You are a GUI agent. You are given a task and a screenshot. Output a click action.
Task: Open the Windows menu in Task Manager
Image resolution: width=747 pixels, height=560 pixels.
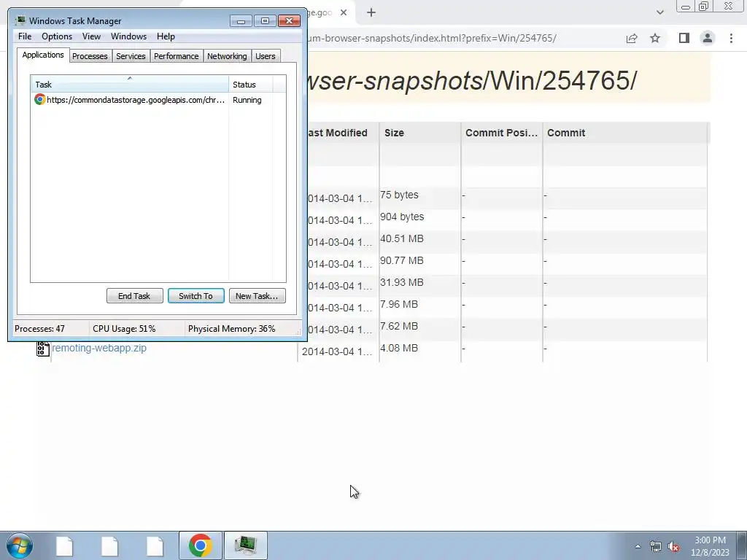click(x=128, y=36)
